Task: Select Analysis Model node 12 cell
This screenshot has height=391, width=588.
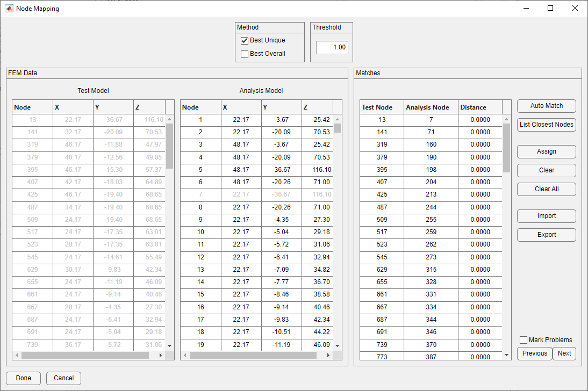Action: (x=200, y=257)
